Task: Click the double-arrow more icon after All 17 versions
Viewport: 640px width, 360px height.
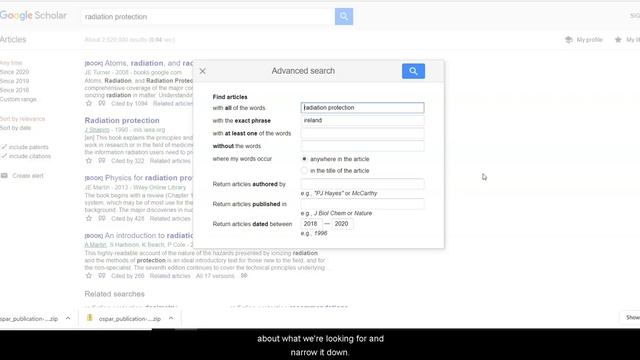Action: pos(244,276)
